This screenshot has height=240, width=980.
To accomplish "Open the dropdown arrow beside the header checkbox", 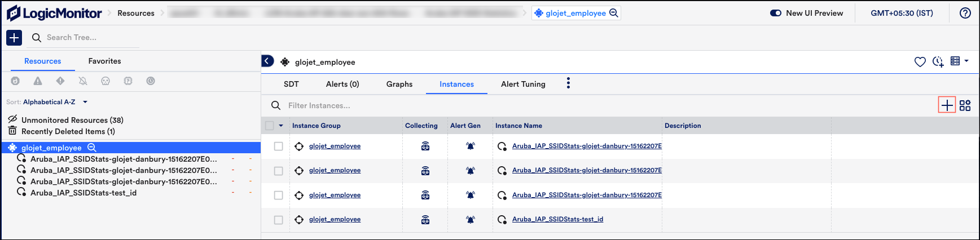I will (281, 126).
